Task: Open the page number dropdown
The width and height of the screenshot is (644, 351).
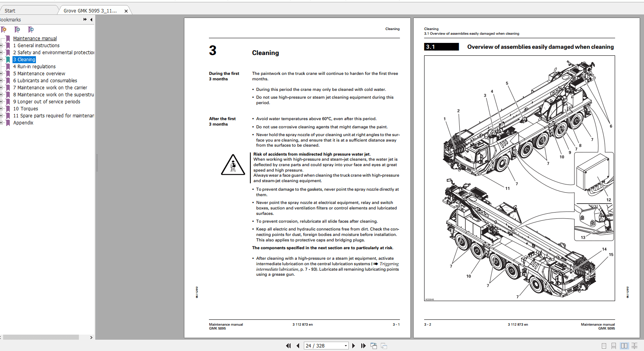Action: [345, 346]
